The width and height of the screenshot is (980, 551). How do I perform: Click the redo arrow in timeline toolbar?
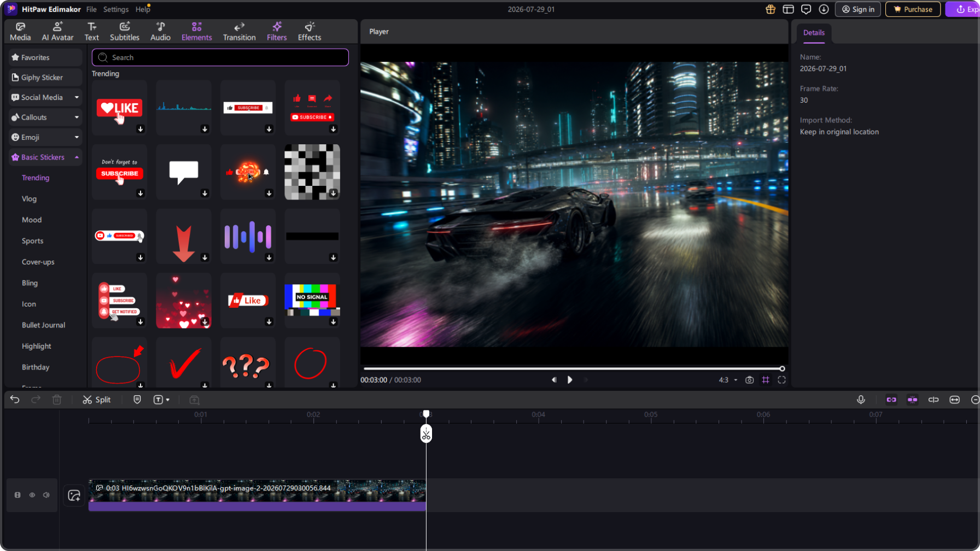36,400
